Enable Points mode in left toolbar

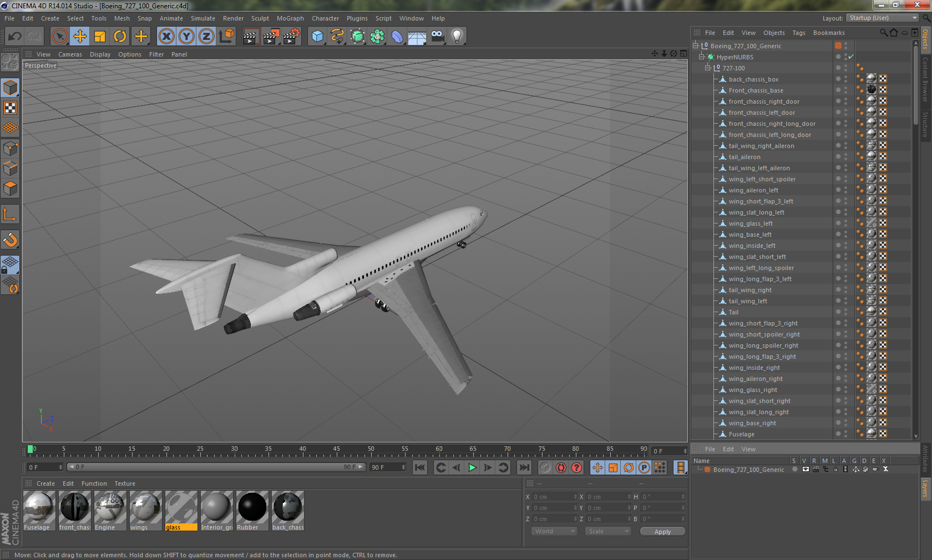point(11,148)
